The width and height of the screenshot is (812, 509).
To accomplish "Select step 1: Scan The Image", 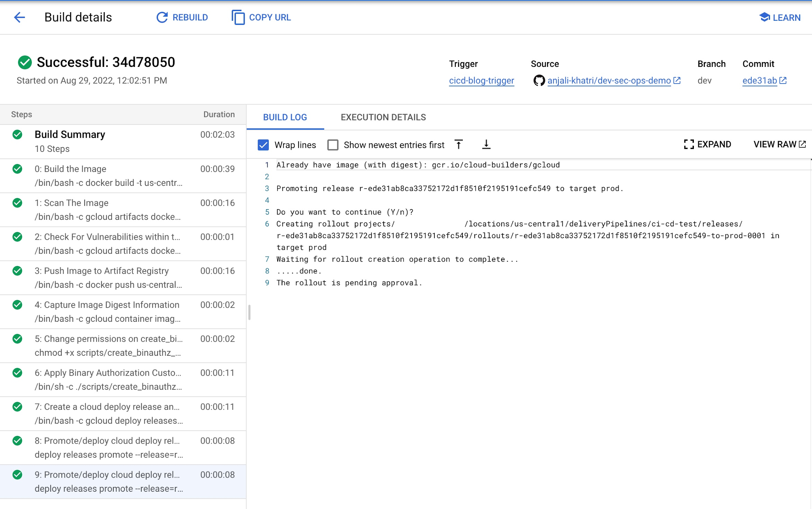I will point(123,210).
